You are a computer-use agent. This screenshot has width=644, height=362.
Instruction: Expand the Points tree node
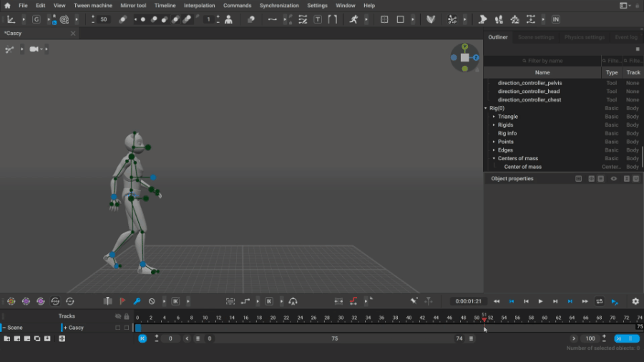(494, 142)
